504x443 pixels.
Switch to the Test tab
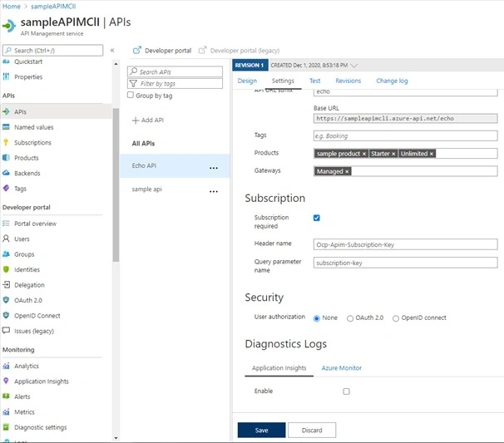pos(315,81)
